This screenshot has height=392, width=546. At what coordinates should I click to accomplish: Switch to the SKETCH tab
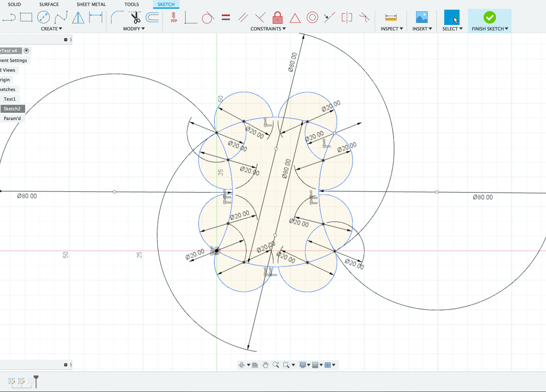[166, 4]
